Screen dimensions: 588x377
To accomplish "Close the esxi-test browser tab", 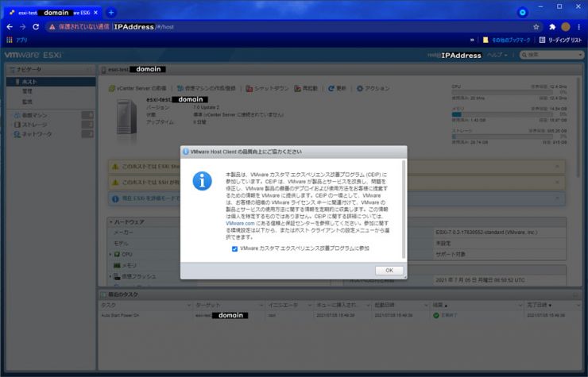I will point(95,13).
